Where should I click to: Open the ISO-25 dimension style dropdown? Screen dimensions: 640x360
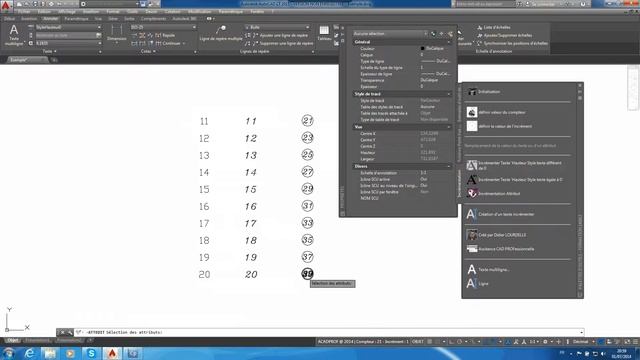pyautogui.click(x=163, y=27)
